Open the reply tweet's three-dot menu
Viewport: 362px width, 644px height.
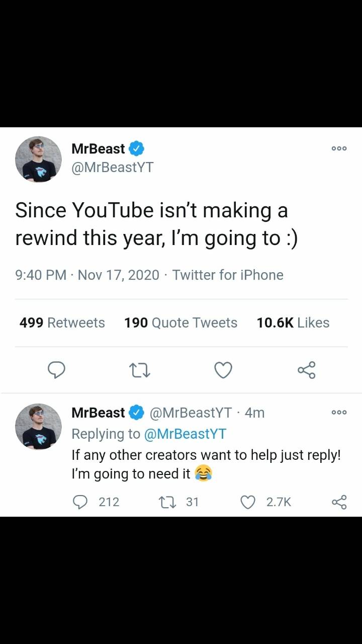(x=339, y=413)
